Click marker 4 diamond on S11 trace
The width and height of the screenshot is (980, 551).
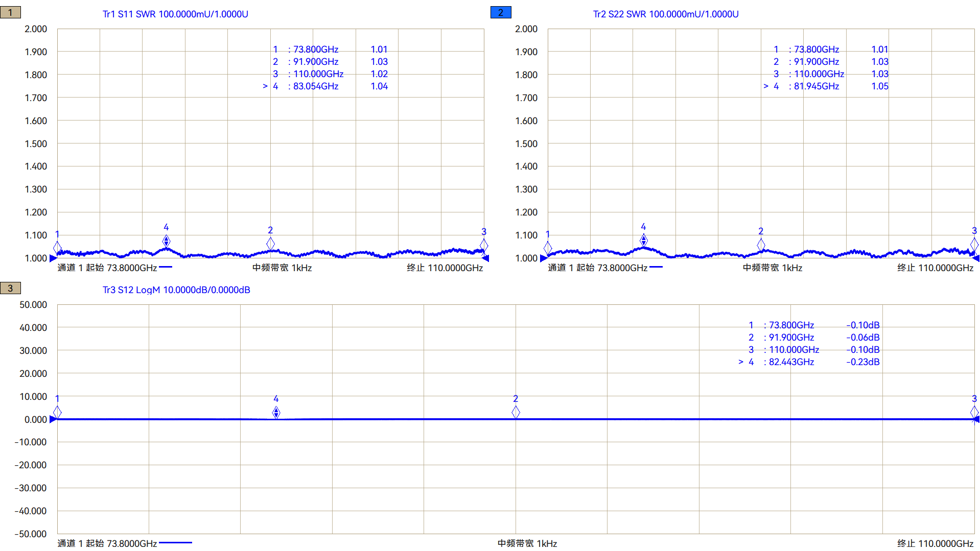click(x=166, y=241)
